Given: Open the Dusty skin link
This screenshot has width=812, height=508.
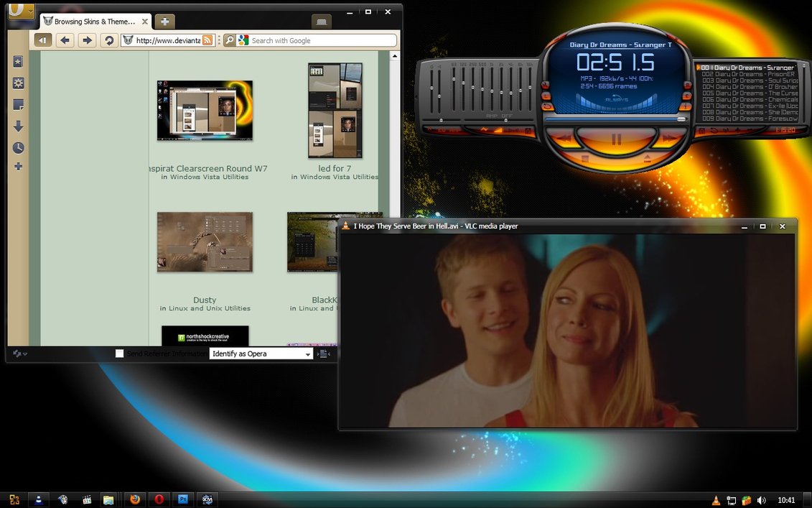Looking at the screenshot, I should pos(205,300).
